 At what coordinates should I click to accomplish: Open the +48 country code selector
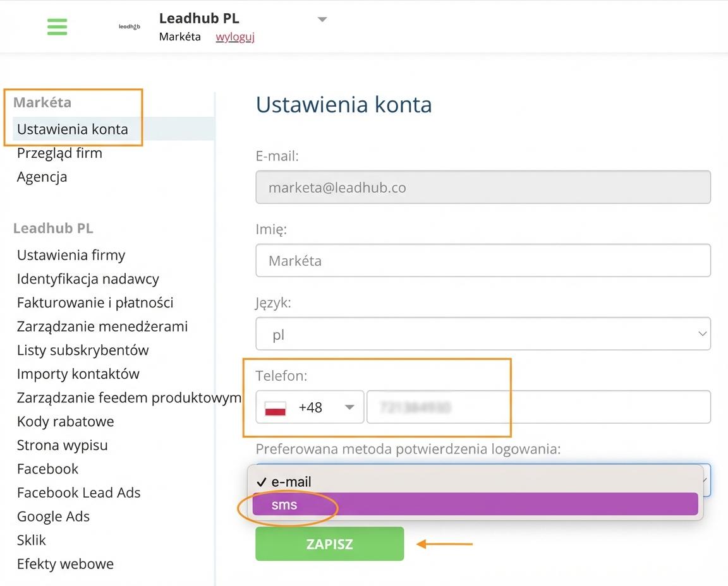point(310,407)
